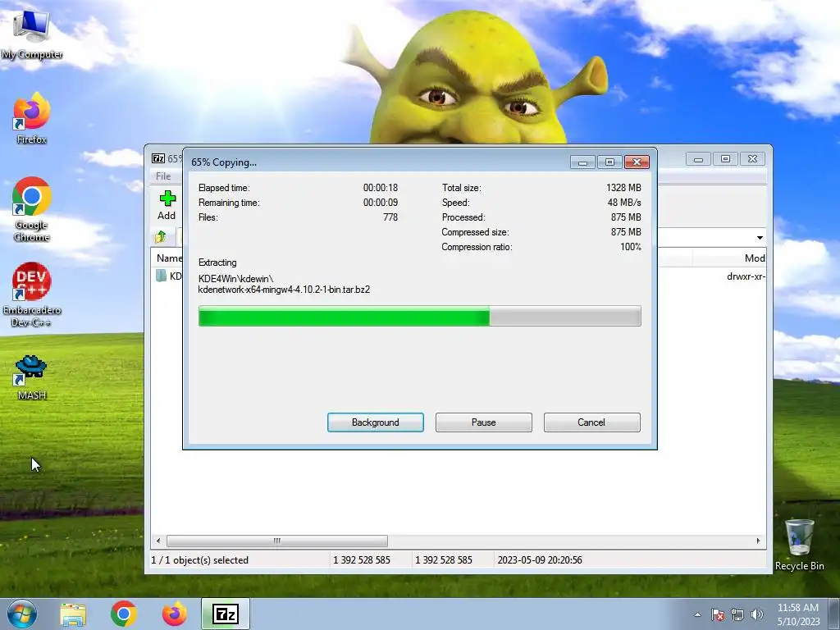Open the File menu in 7-Zip
Image resolution: width=840 pixels, height=630 pixels.
point(163,176)
